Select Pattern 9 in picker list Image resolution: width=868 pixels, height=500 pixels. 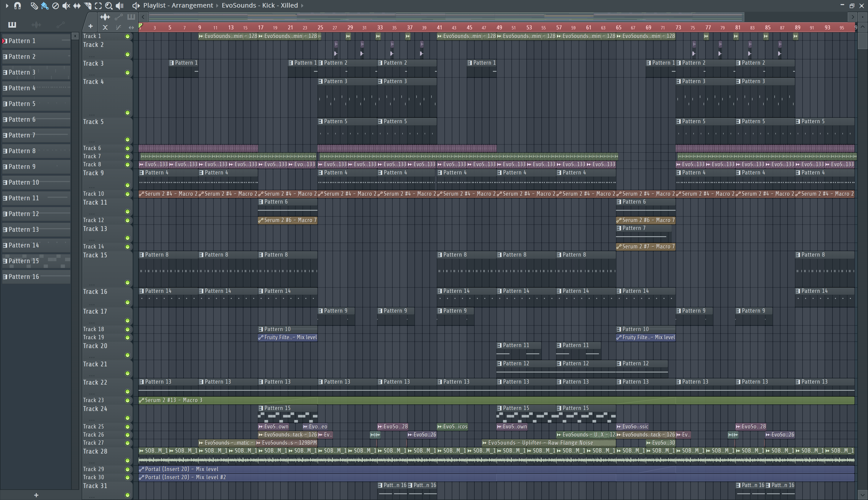click(36, 167)
